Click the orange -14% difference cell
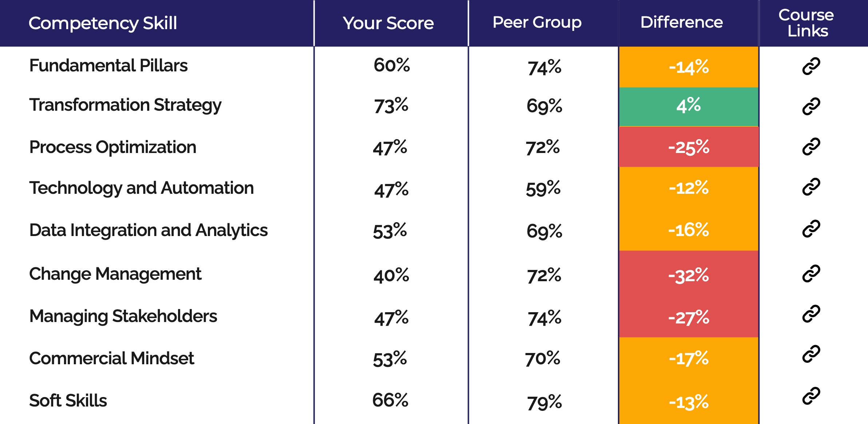The image size is (868, 424). pos(689,67)
